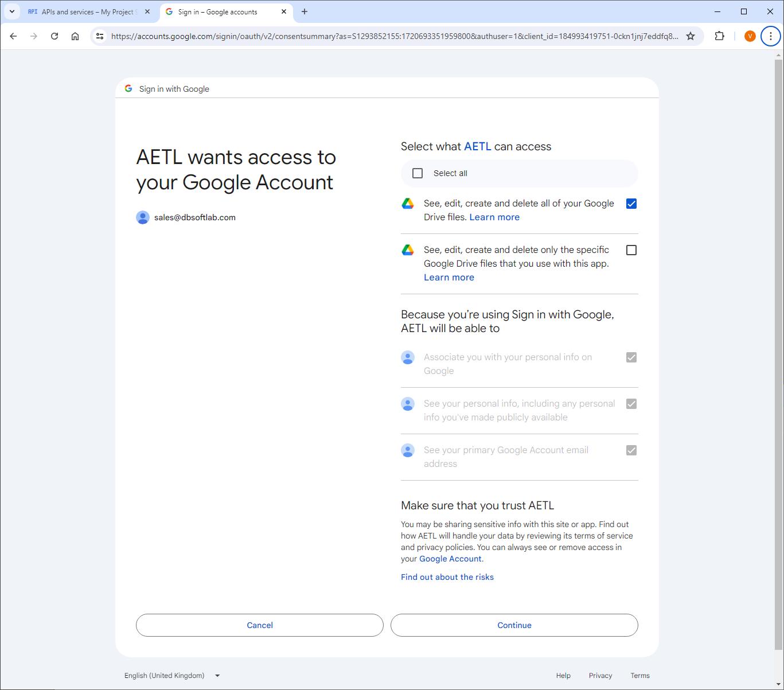Tick the Select all checkbox
The image size is (784, 690).
(418, 173)
